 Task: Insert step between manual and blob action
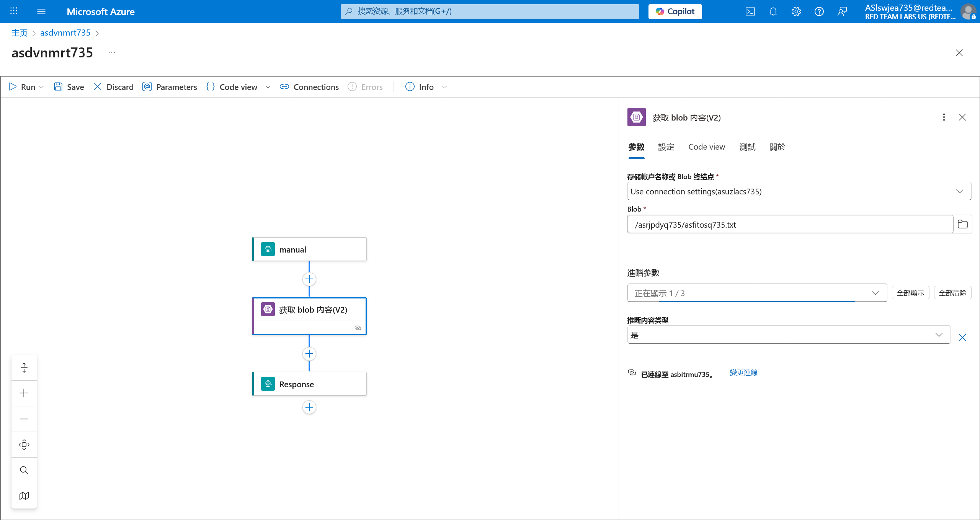[x=309, y=279]
